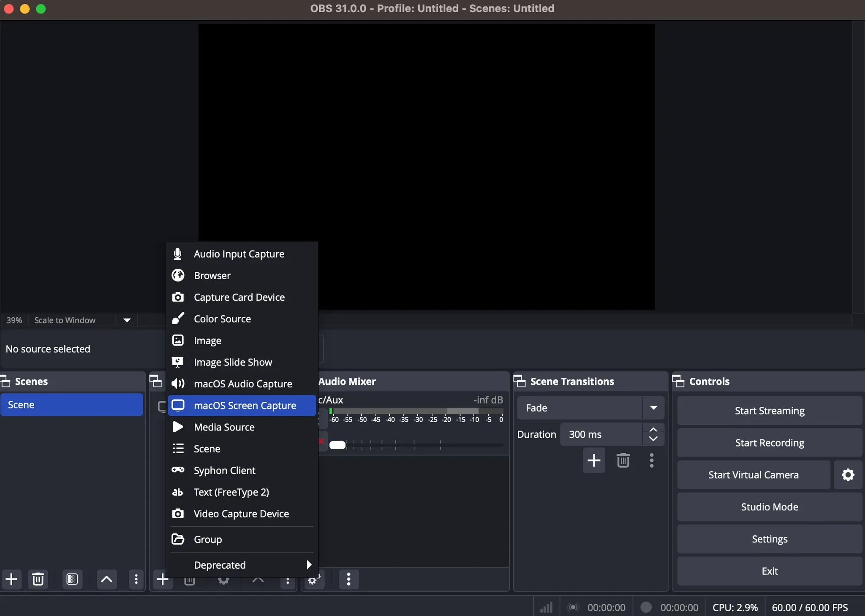Open scene filters icon in Scenes panel
This screenshot has height=616, width=865.
coord(72,579)
